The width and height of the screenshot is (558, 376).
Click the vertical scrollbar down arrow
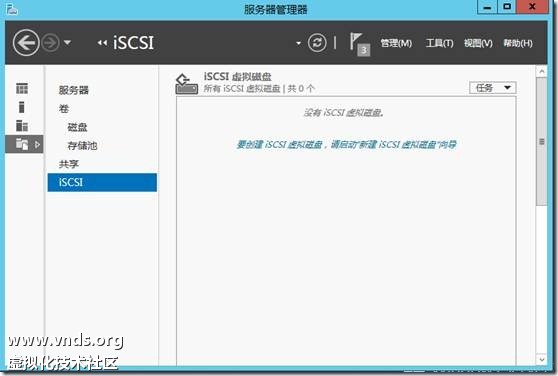click(x=542, y=359)
